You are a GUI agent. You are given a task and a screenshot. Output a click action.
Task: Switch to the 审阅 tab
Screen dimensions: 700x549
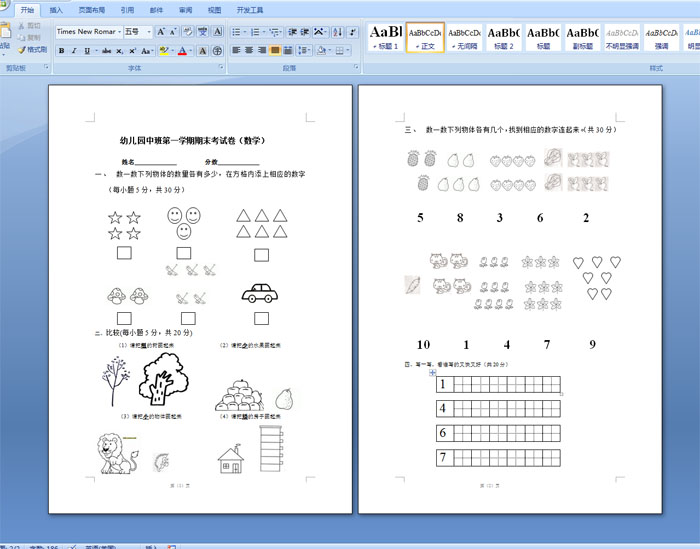(185, 10)
